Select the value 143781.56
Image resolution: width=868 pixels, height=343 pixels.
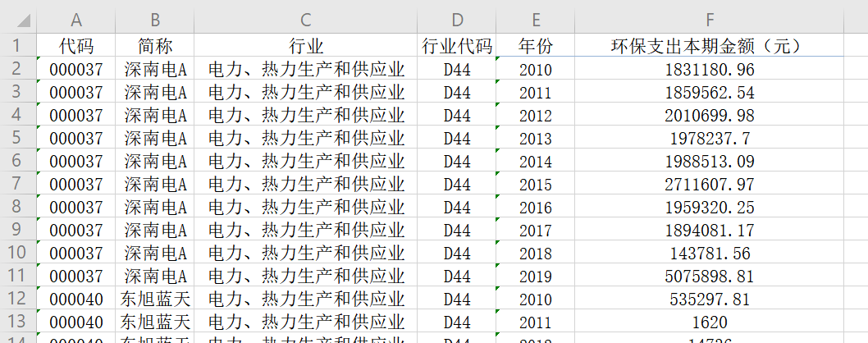point(710,254)
